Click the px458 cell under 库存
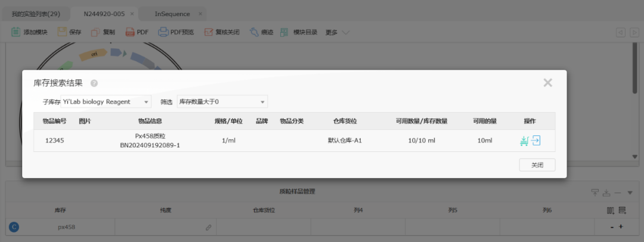644x242 pixels. click(x=66, y=227)
